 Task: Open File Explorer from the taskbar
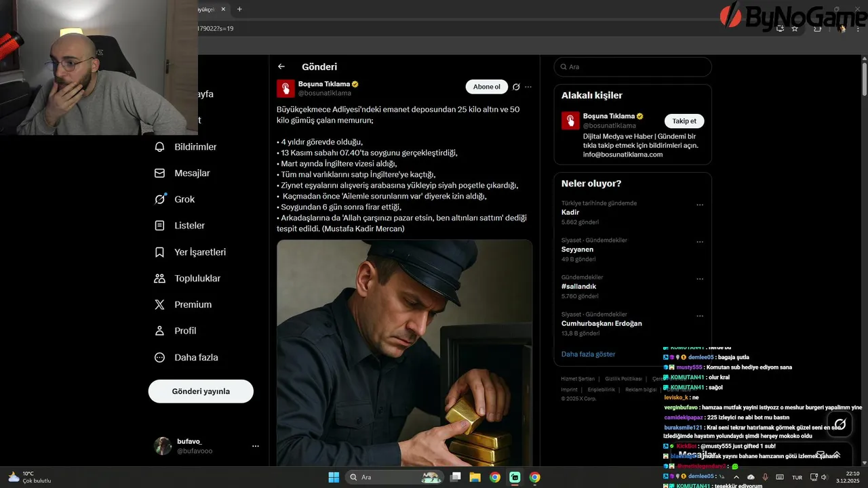coord(475,477)
